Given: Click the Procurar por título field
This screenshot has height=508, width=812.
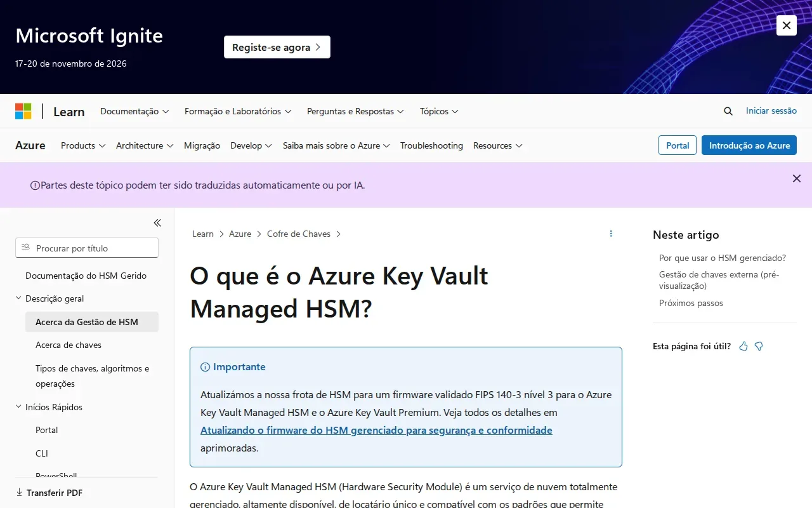Looking at the screenshot, I should pos(87,248).
